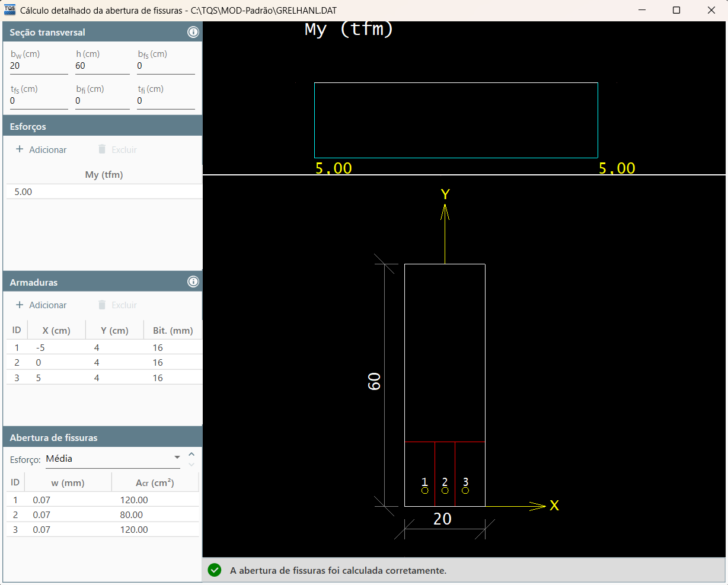The image size is (728, 585).
Task: Select Armaduras row 2 X value 0
Action: pos(39,363)
